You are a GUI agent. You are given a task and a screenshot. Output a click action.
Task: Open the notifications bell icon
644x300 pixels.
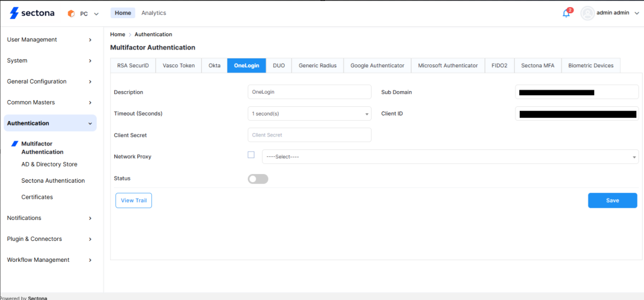[566, 13]
